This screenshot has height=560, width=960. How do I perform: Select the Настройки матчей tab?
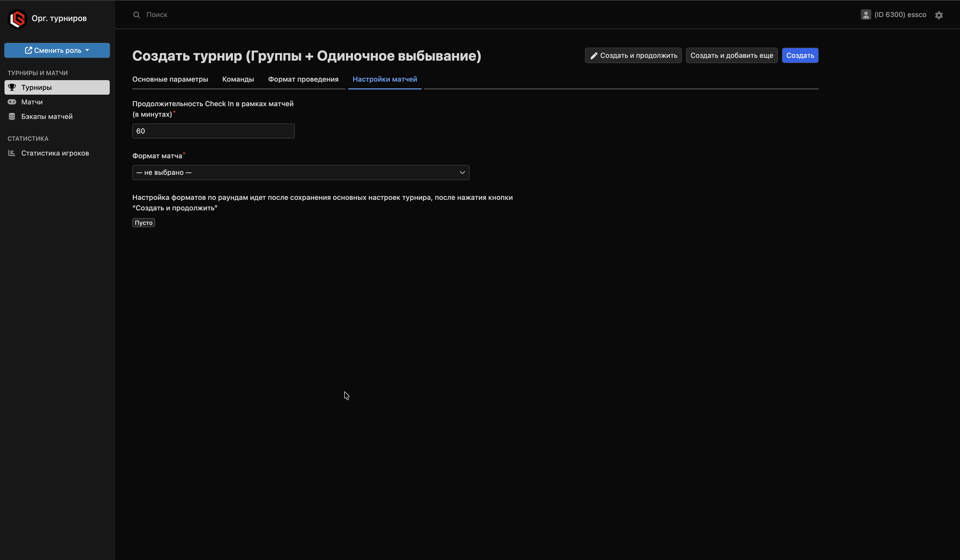point(384,79)
